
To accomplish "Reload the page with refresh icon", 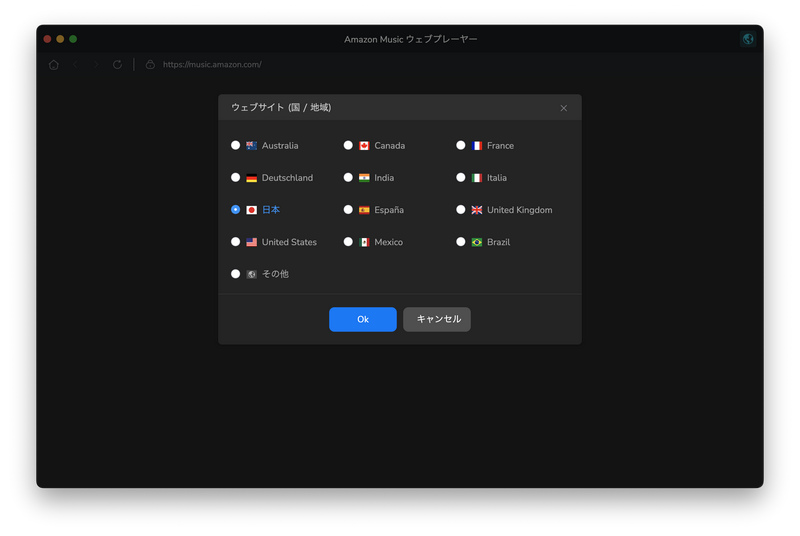I will coord(117,65).
